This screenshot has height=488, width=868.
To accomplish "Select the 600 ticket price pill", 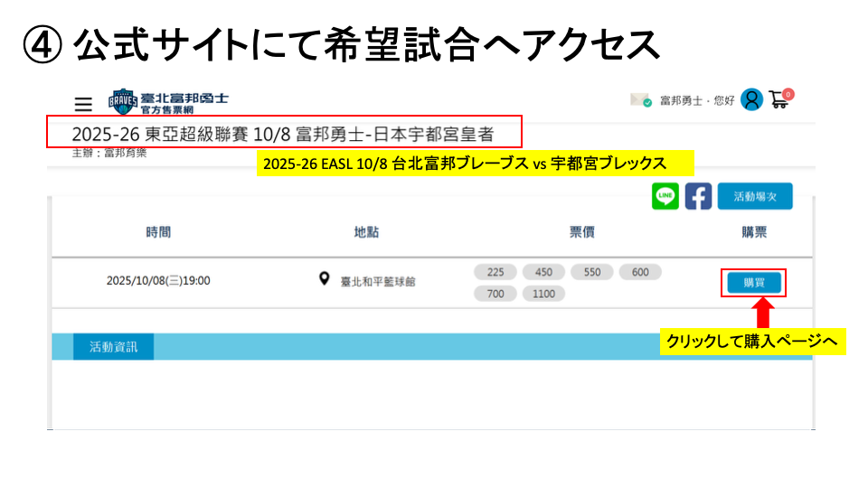I will click(640, 272).
